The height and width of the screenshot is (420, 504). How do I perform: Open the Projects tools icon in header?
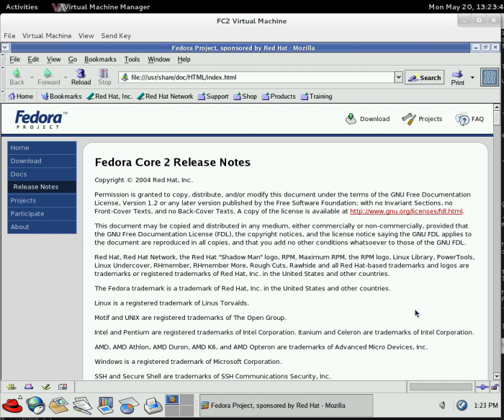(408, 119)
